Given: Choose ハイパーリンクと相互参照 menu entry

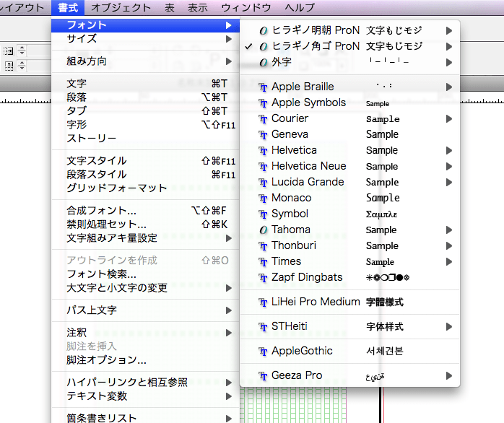Looking at the screenshot, I should coord(145,383).
